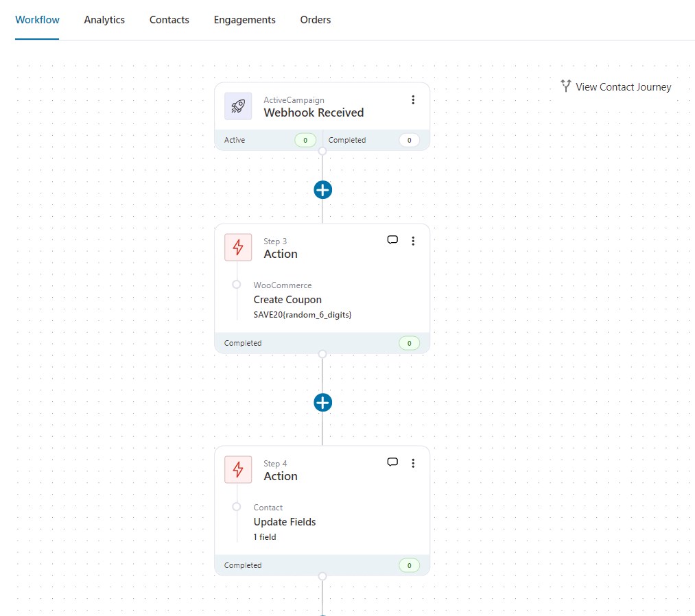Click the Step 3 Action lightning icon

coord(238,247)
